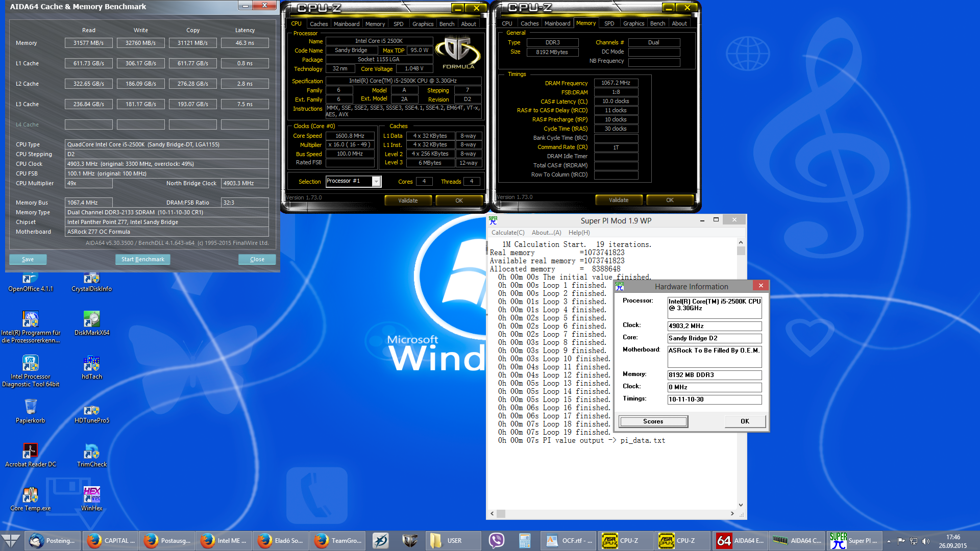Open the Calculate(C) menu in Super PI
Screen dimensions: 980x551
[507, 233]
